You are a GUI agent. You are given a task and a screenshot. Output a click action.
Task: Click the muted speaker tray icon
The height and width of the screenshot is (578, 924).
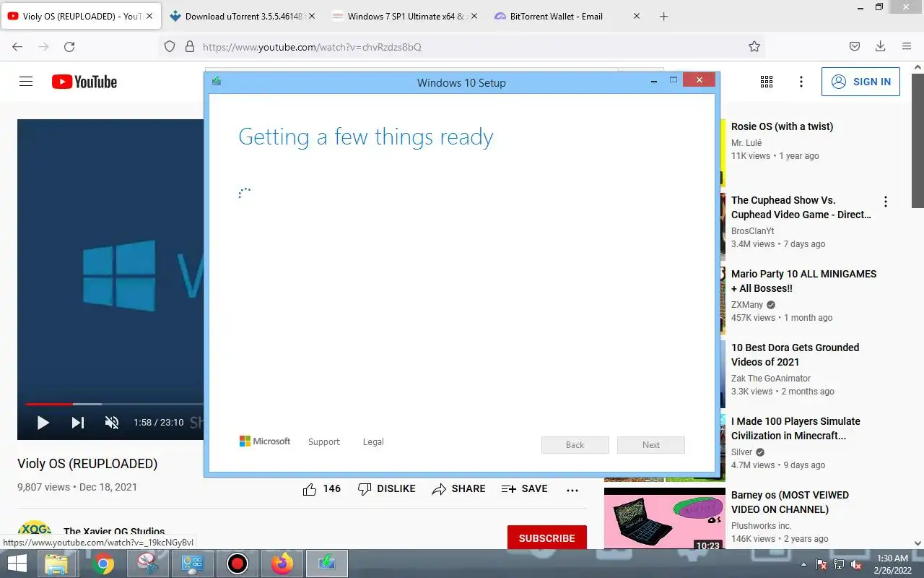click(x=856, y=564)
